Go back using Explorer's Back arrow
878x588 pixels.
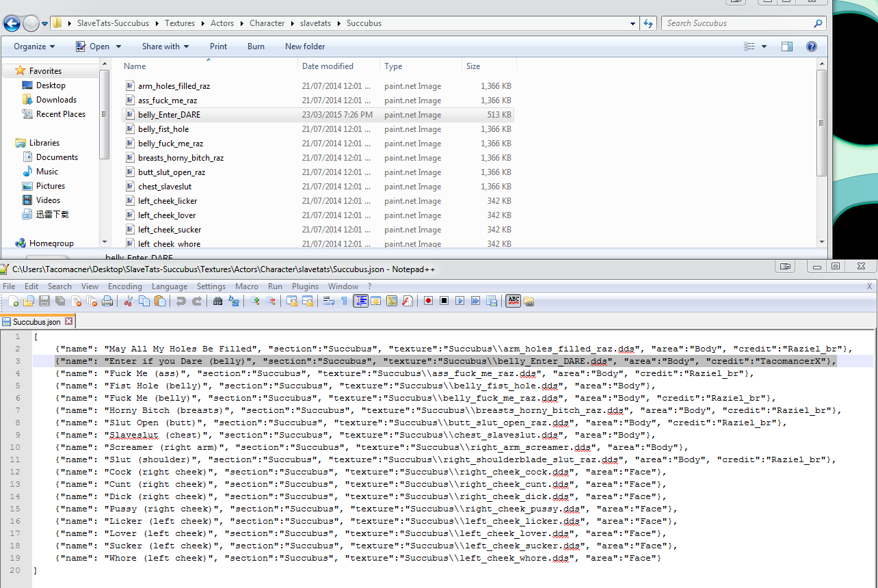click(12, 24)
